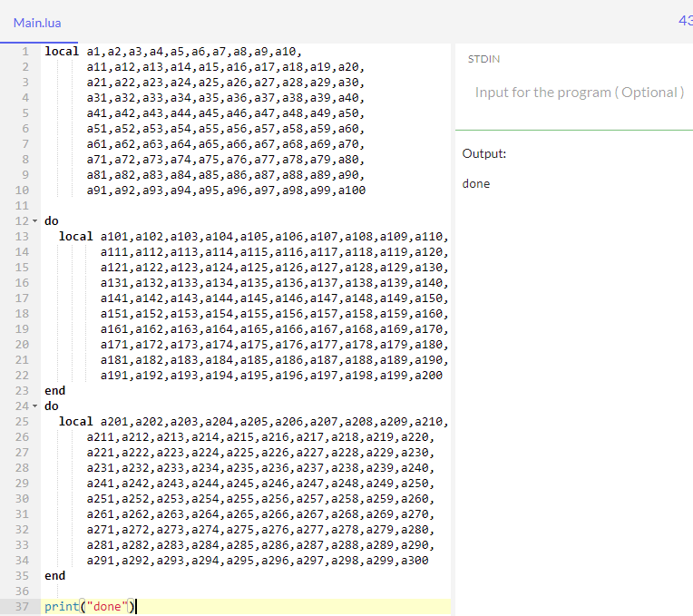Click variable a100 on line 10
The height and width of the screenshot is (616, 693).
(x=352, y=191)
